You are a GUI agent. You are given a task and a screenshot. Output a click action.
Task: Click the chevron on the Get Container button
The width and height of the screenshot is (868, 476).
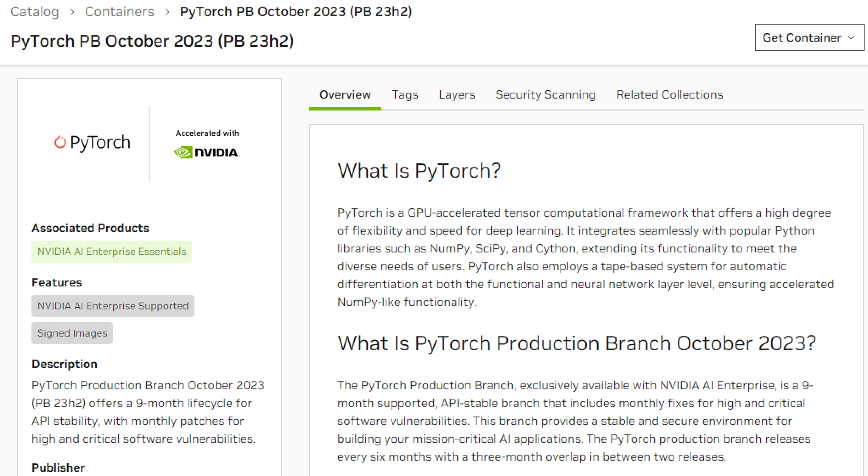pos(851,37)
